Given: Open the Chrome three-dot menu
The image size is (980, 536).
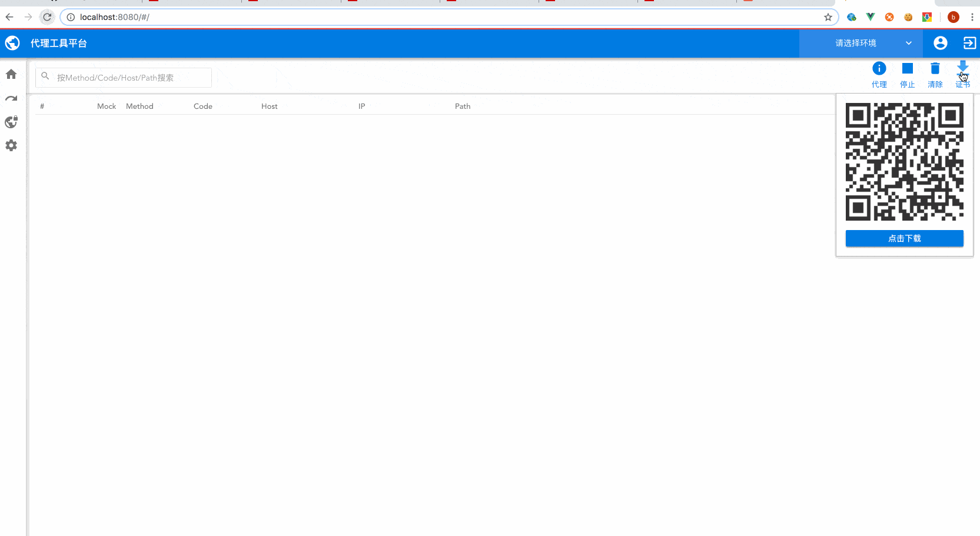Looking at the screenshot, I should (972, 17).
